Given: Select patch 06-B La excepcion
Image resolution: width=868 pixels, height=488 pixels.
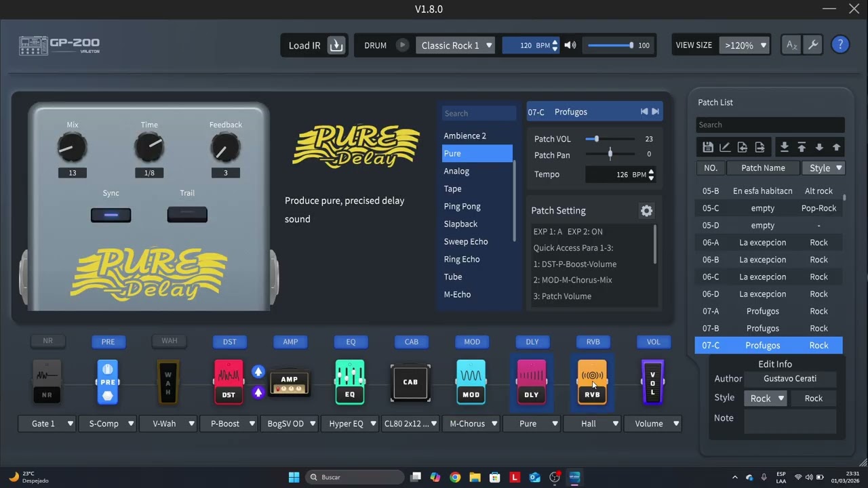Looking at the screenshot, I should point(769,260).
